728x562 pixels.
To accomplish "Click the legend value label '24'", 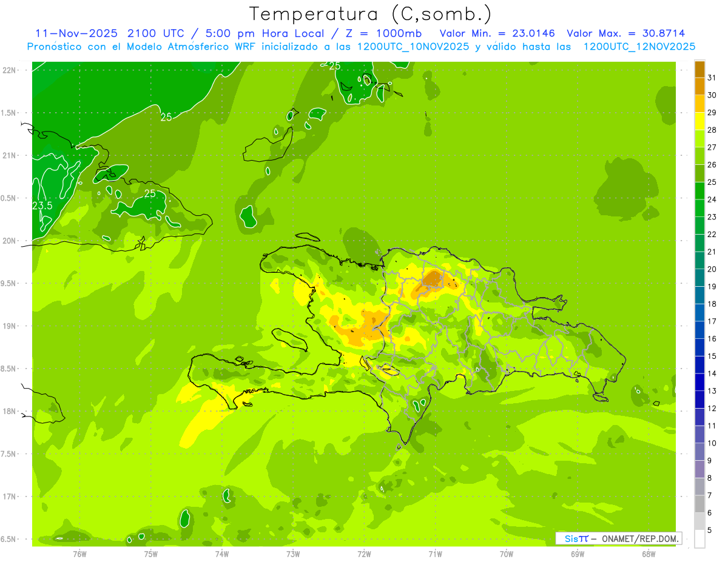I will (x=712, y=199).
